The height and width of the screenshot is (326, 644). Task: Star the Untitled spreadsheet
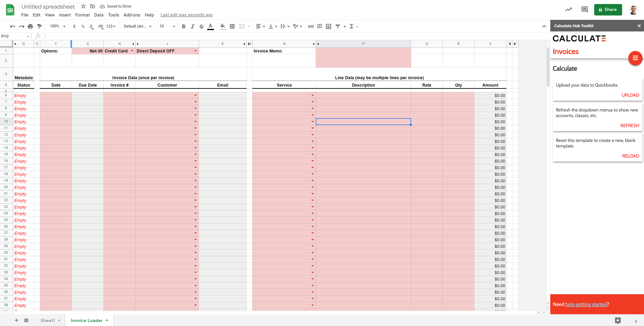click(x=83, y=6)
